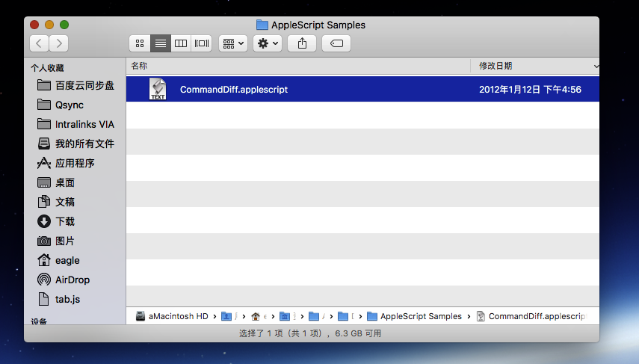The height and width of the screenshot is (364, 639).
Task: Sort by the 名称 column header
Action: [x=298, y=66]
